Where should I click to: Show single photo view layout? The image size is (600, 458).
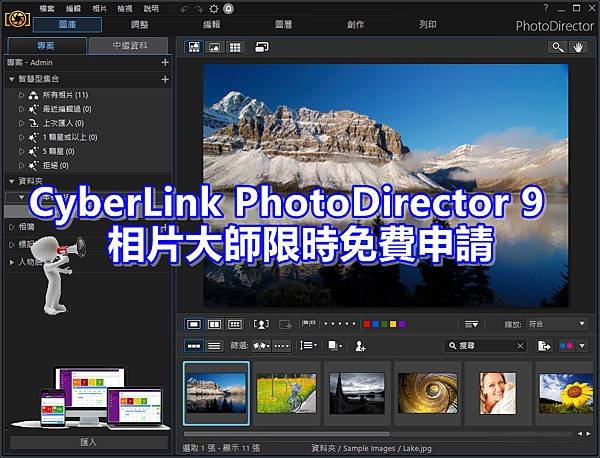[x=194, y=324]
